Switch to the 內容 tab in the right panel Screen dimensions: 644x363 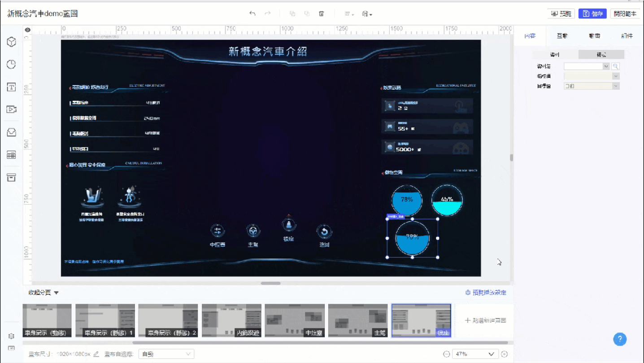coord(530,36)
